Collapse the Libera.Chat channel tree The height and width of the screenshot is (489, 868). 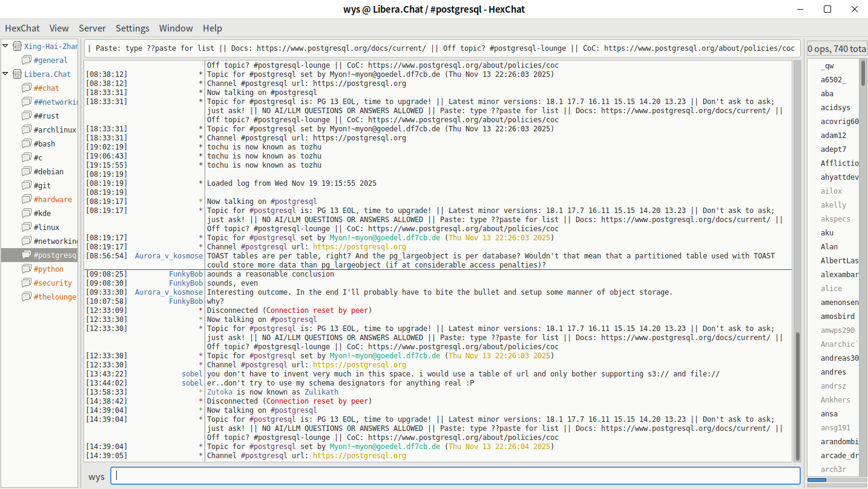5,74
